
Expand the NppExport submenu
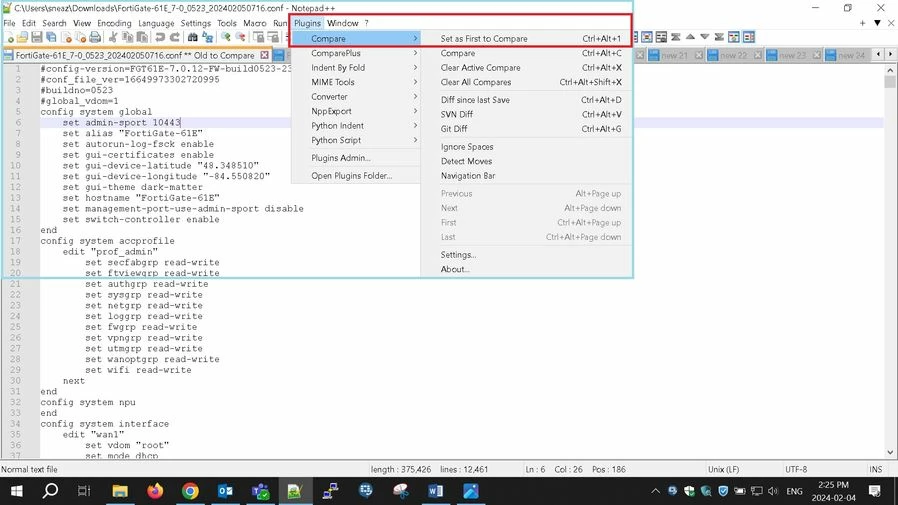pos(356,111)
